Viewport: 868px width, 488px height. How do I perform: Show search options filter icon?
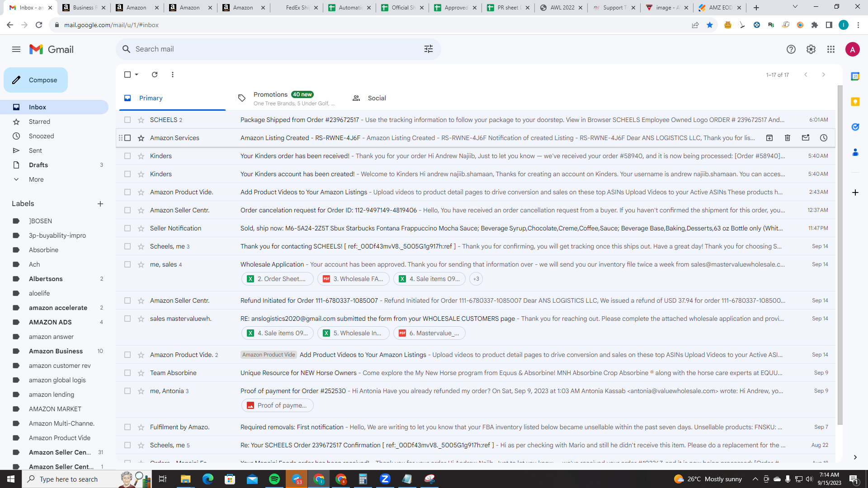click(429, 49)
